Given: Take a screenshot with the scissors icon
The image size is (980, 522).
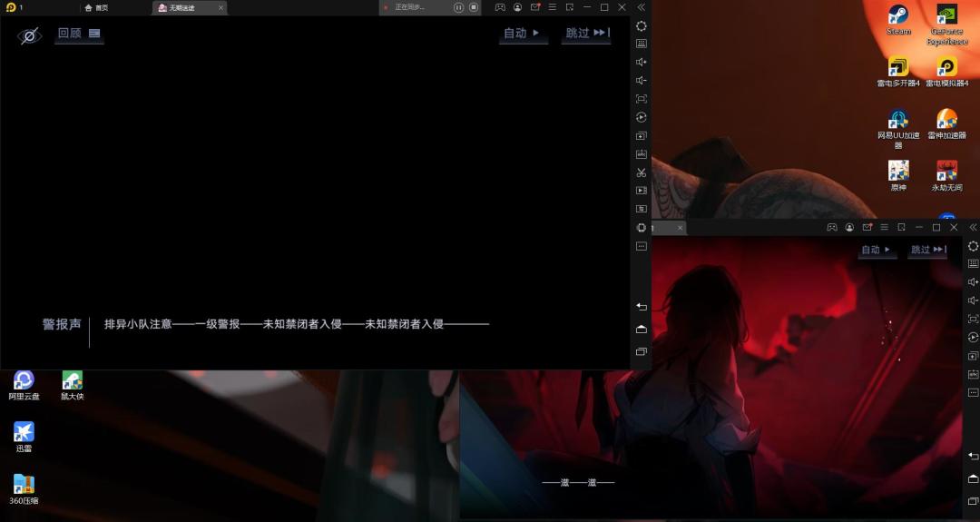Looking at the screenshot, I should pos(642,172).
